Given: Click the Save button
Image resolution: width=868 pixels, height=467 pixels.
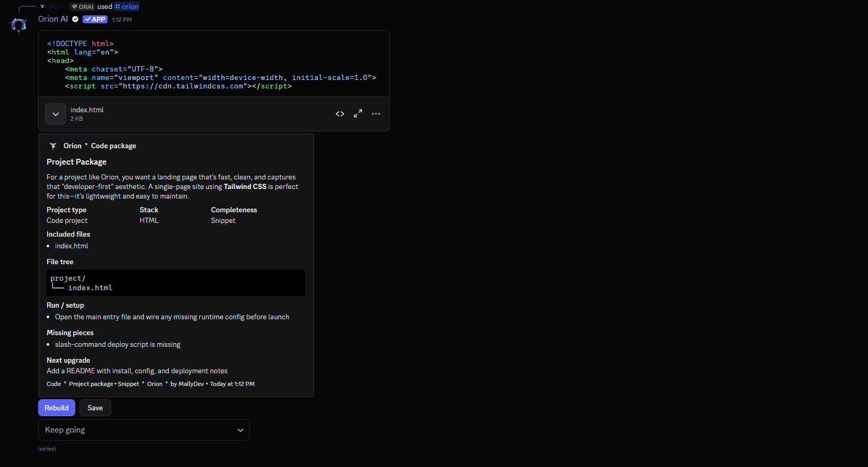Looking at the screenshot, I should click(x=95, y=408).
